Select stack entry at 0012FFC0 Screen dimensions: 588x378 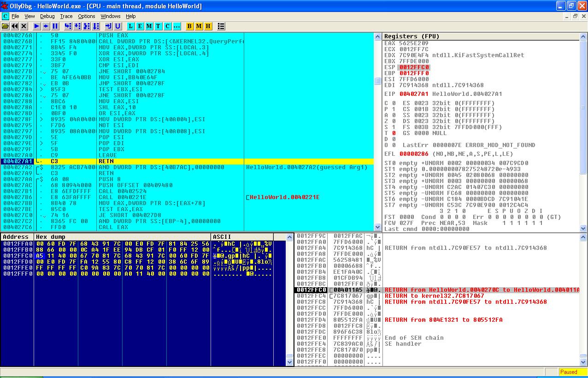coord(437,290)
